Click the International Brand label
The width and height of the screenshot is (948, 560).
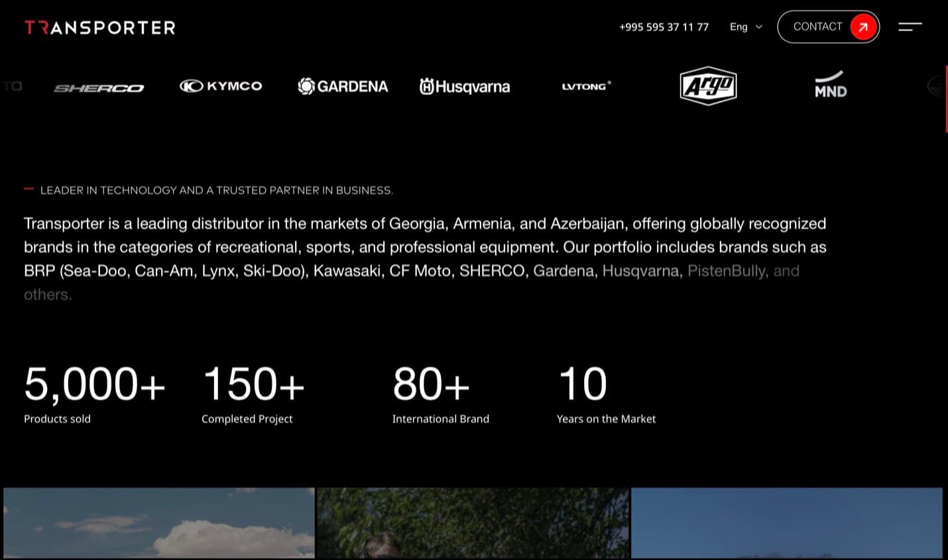point(441,419)
